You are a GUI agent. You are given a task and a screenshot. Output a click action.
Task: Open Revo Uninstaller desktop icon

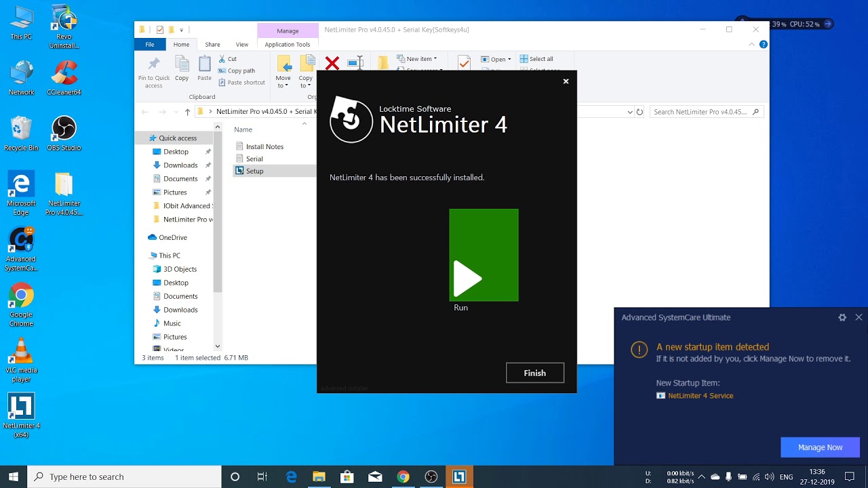pos(64,27)
